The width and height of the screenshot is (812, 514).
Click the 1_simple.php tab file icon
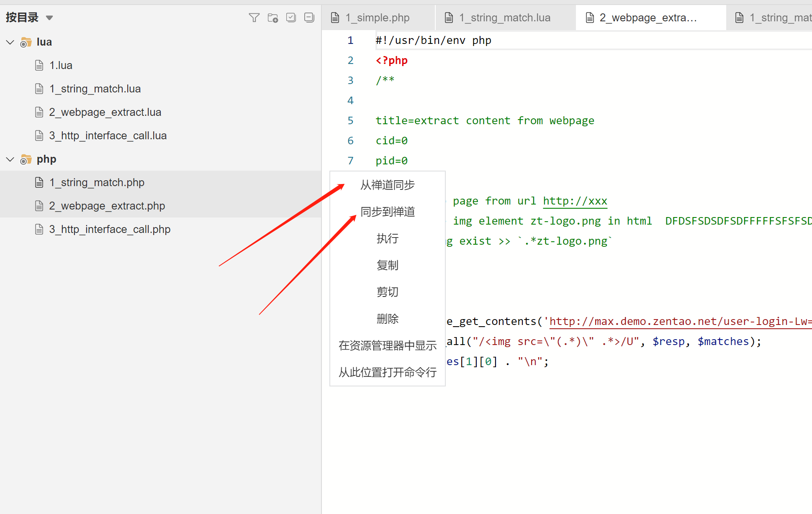[335, 18]
